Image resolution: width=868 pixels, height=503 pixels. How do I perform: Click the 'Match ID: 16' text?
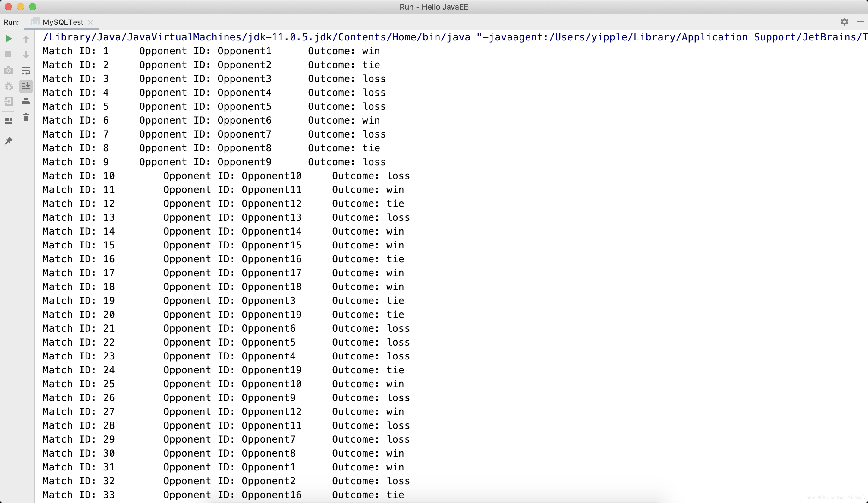pos(79,259)
